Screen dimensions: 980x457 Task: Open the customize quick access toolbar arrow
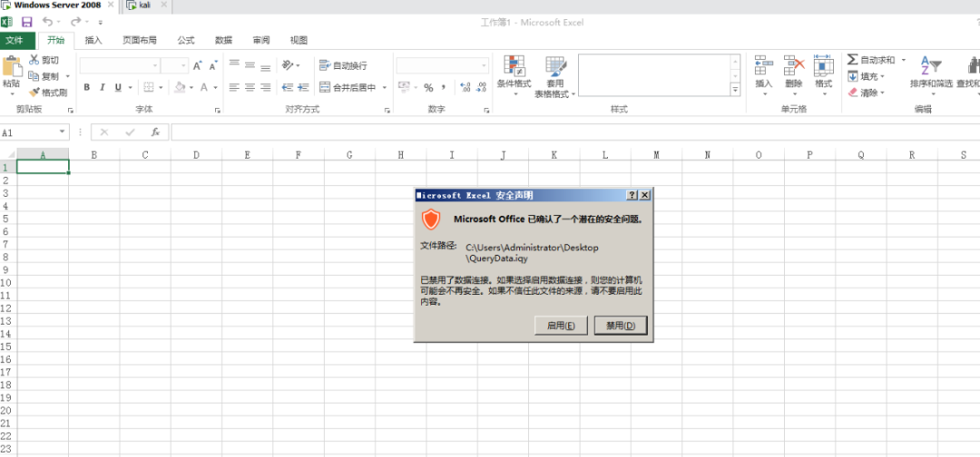point(101,23)
